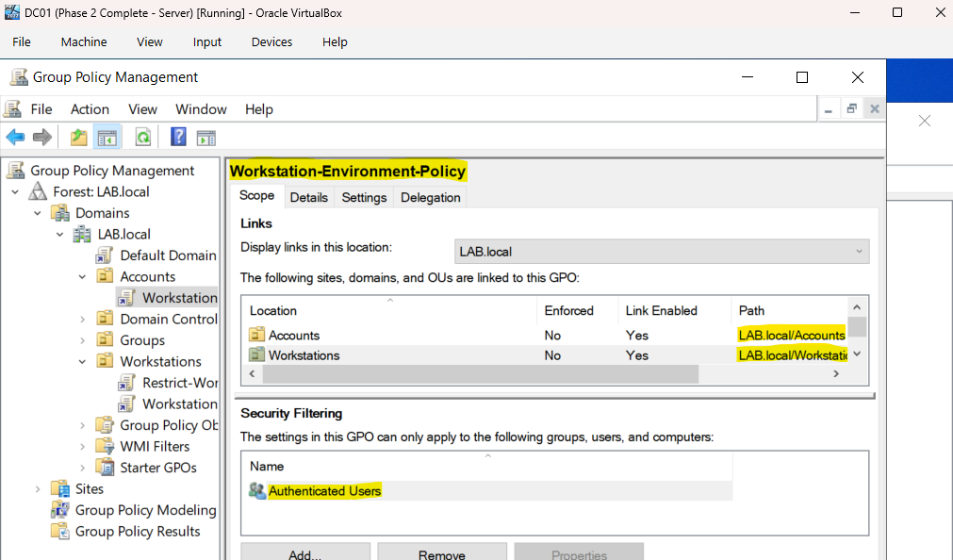Open the Help toolbar icon
This screenshot has height=560, width=953.
click(178, 138)
